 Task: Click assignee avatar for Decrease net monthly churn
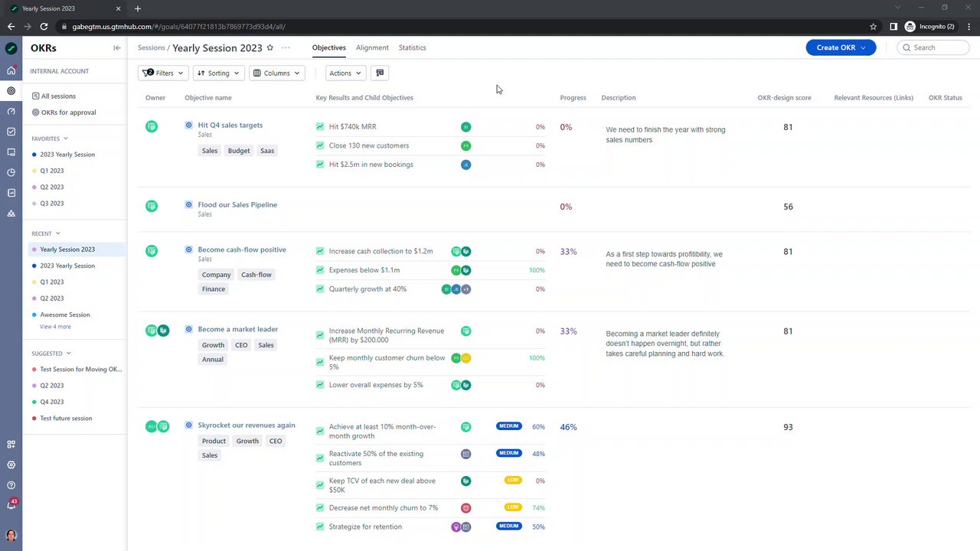pos(465,507)
